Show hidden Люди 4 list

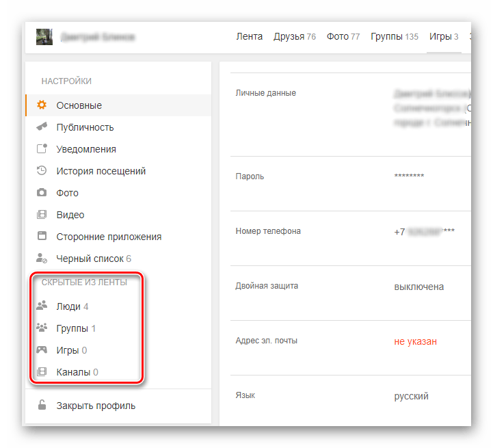click(72, 306)
